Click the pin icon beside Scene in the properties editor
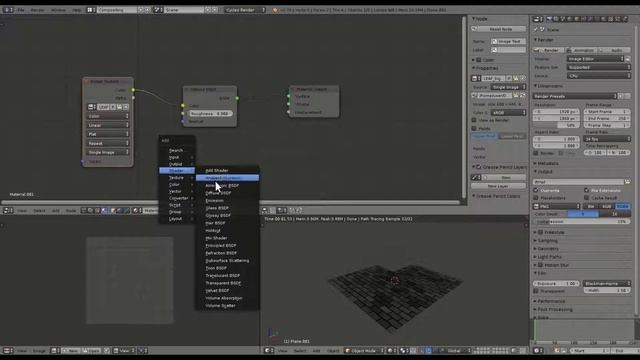The image size is (640, 360). coord(536,29)
